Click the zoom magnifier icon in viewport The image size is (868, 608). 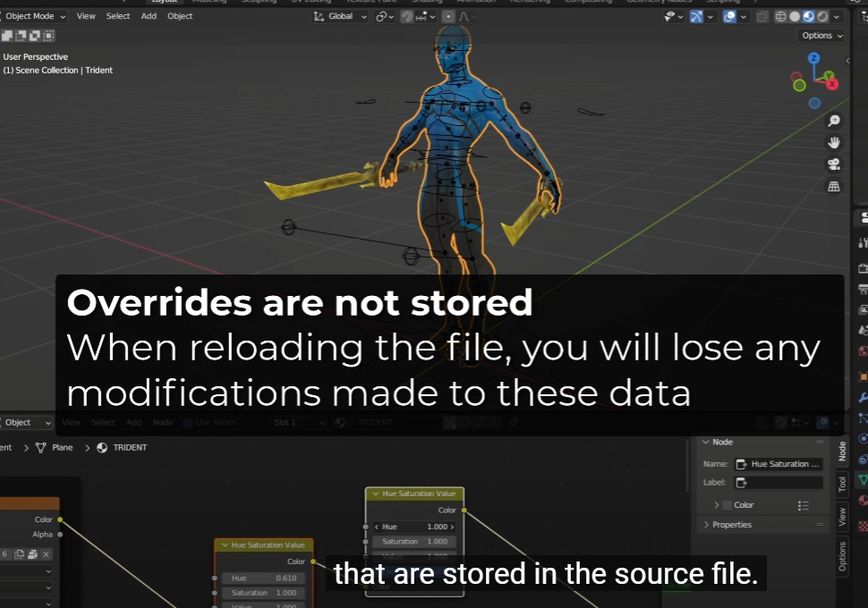[834, 121]
